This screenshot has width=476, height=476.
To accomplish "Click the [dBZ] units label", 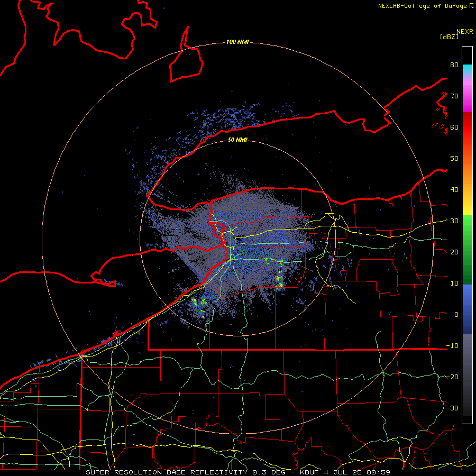I will pos(449,36).
